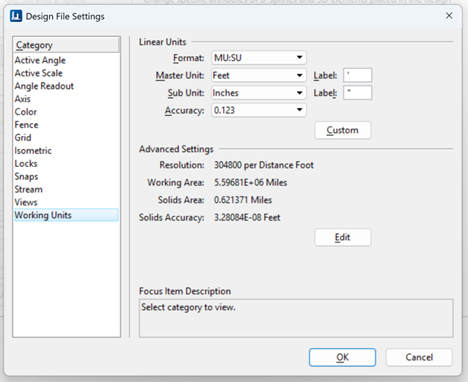Expand the Accuracy dropdown showing 0.123
This screenshot has height=382, width=468.
pos(259,110)
